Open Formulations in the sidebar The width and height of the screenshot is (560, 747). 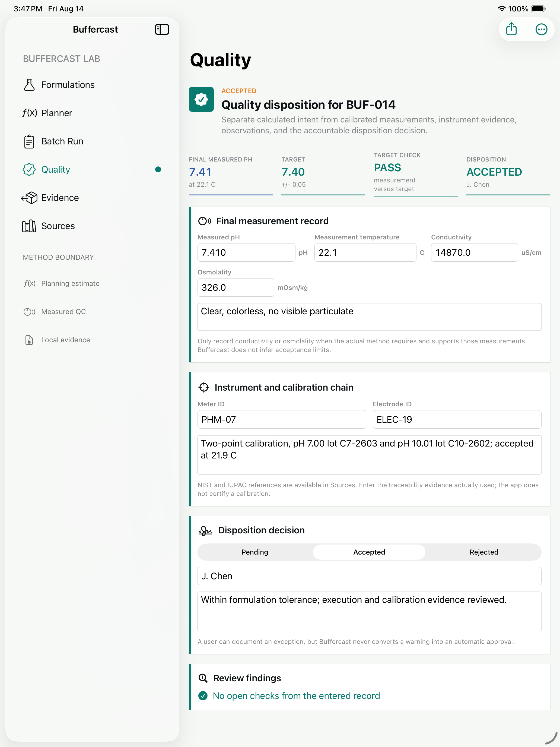tap(92, 85)
